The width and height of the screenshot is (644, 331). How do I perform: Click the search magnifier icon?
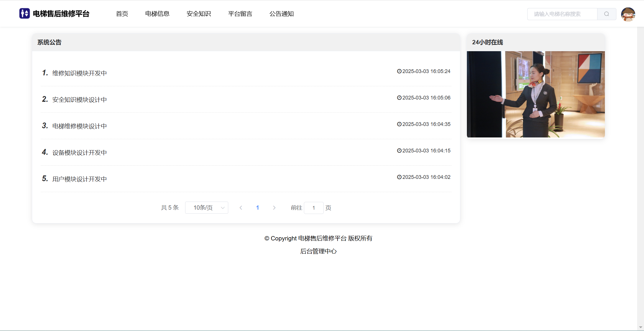click(x=606, y=14)
